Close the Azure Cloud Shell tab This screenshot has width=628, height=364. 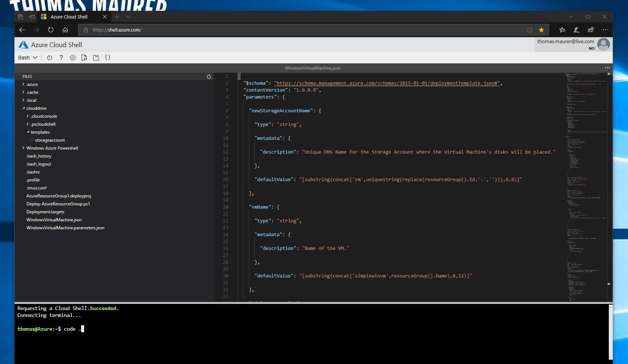coord(105,17)
